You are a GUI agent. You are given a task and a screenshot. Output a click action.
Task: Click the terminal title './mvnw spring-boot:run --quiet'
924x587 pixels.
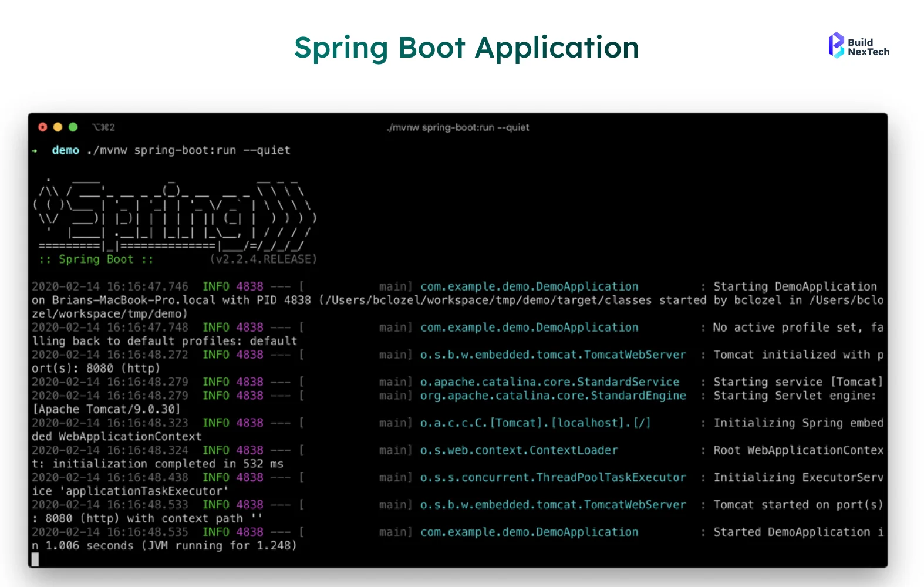click(x=458, y=127)
